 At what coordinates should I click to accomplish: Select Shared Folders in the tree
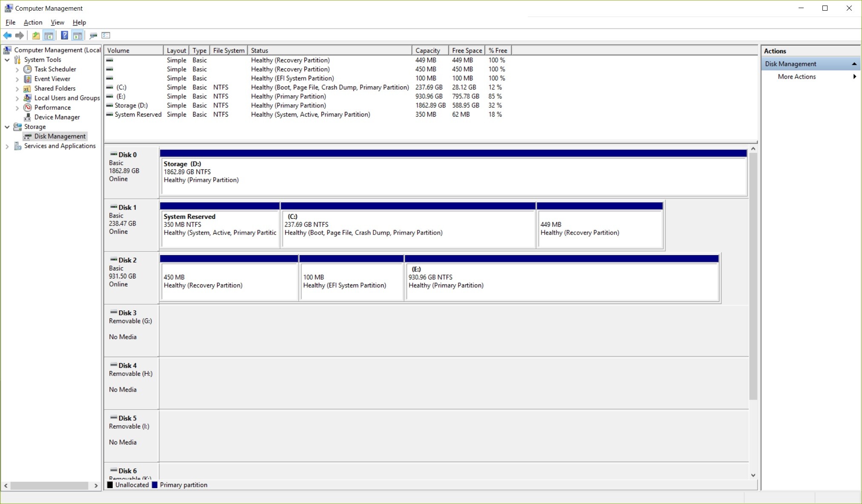click(54, 88)
